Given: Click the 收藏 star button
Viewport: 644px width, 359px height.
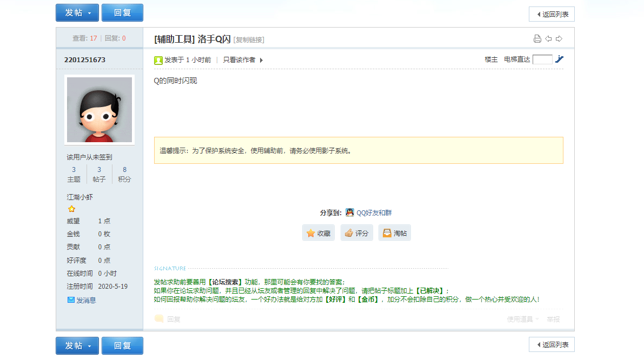Looking at the screenshot, I should click(318, 233).
